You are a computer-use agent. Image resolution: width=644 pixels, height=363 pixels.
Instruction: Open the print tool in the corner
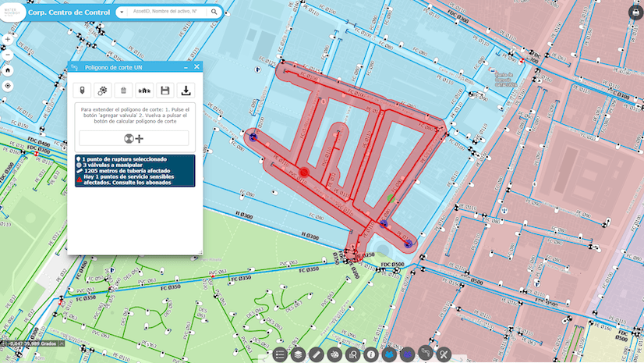(635, 12)
